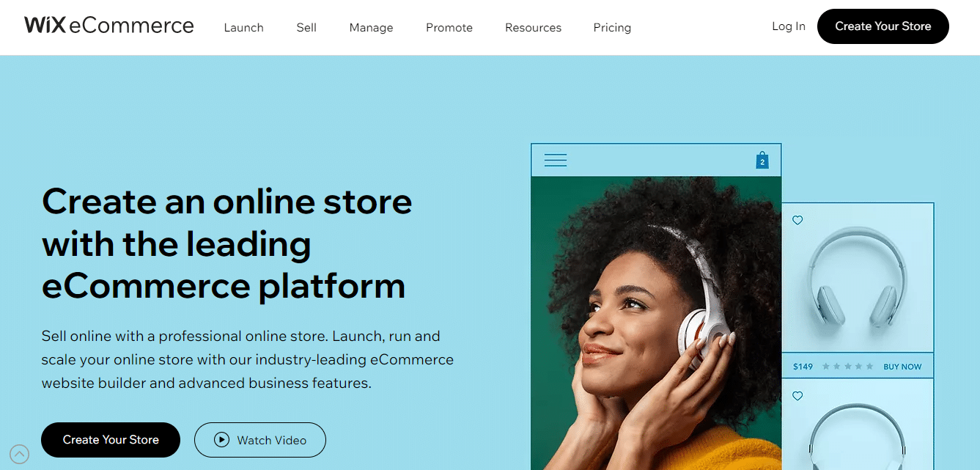
Task: Click the Log In link
Action: [789, 26]
